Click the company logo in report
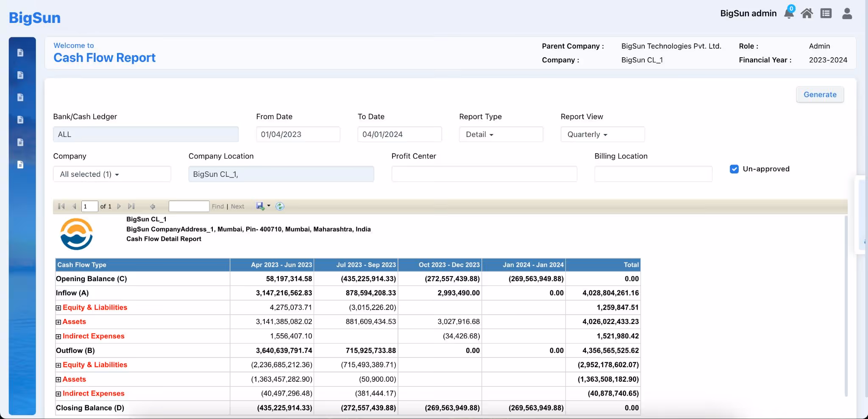Image resolution: width=868 pixels, height=419 pixels. coord(76,234)
